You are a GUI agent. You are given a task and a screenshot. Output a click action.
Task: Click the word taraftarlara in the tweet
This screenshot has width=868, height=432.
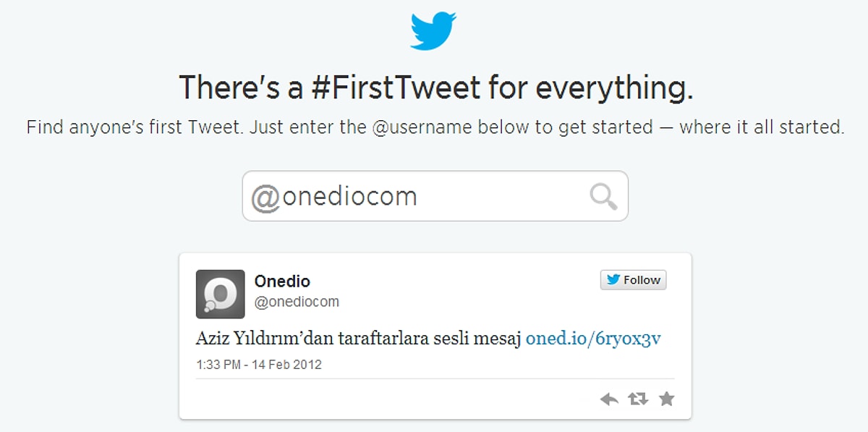[x=374, y=339]
